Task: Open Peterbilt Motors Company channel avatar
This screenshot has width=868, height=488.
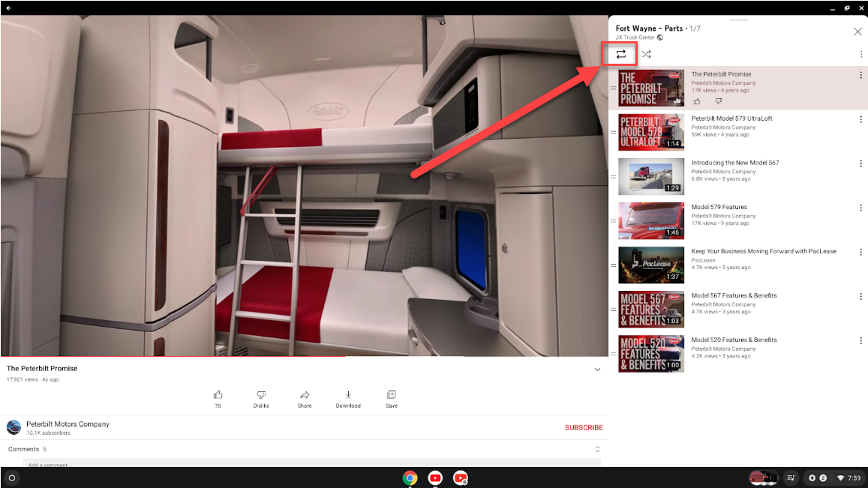Action: (14, 428)
